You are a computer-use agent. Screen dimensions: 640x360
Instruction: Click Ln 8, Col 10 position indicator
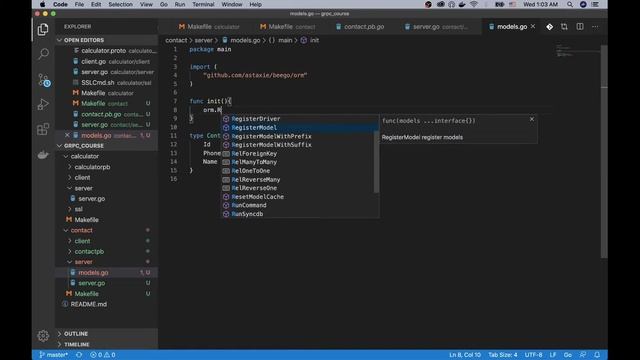coord(465,355)
